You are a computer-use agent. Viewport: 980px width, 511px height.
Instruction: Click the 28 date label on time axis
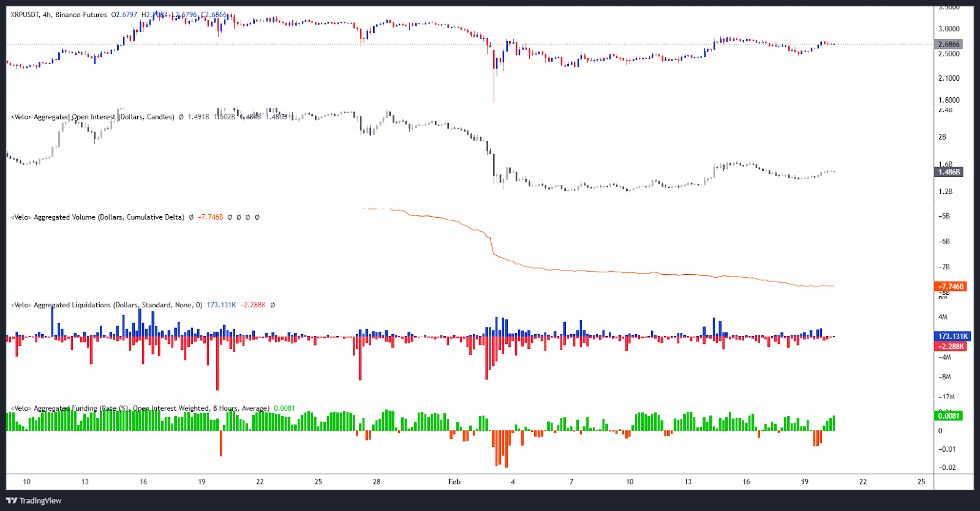click(377, 482)
